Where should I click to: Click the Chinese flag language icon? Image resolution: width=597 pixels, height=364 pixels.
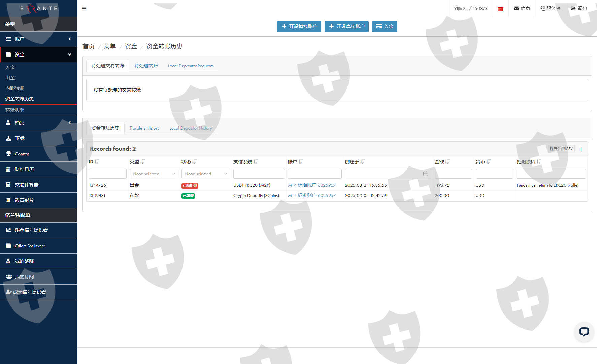point(501,9)
